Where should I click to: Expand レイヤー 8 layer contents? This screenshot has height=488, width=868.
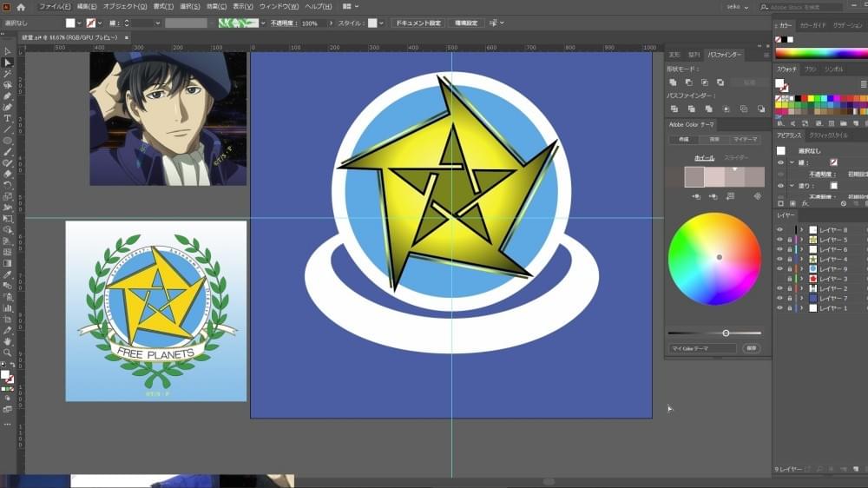point(801,230)
